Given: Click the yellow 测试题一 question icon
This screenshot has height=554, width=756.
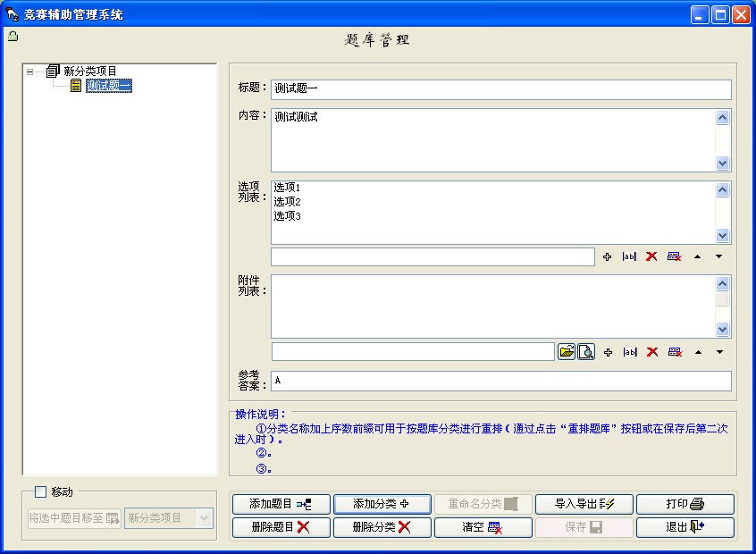Looking at the screenshot, I should [x=76, y=86].
